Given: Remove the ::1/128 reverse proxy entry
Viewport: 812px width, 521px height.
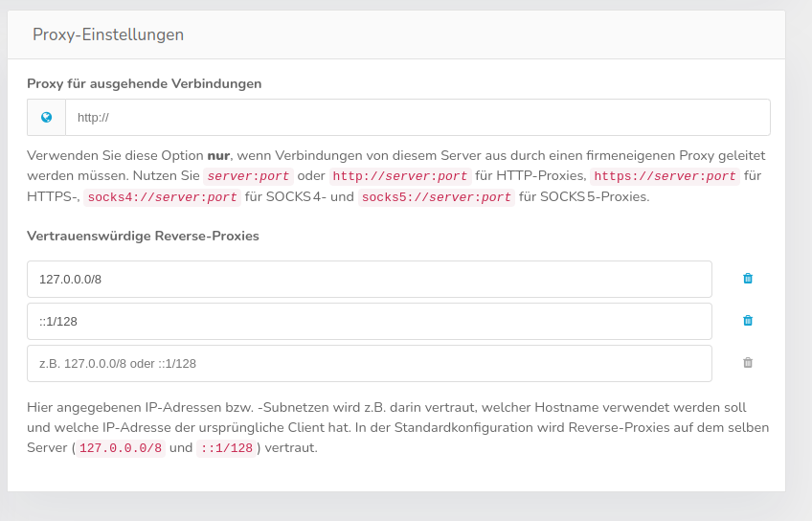Looking at the screenshot, I should (x=748, y=321).
